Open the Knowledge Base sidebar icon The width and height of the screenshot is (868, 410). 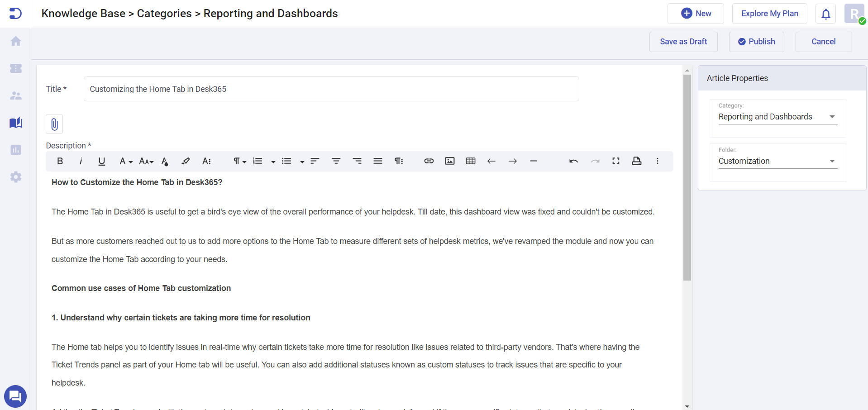click(16, 123)
